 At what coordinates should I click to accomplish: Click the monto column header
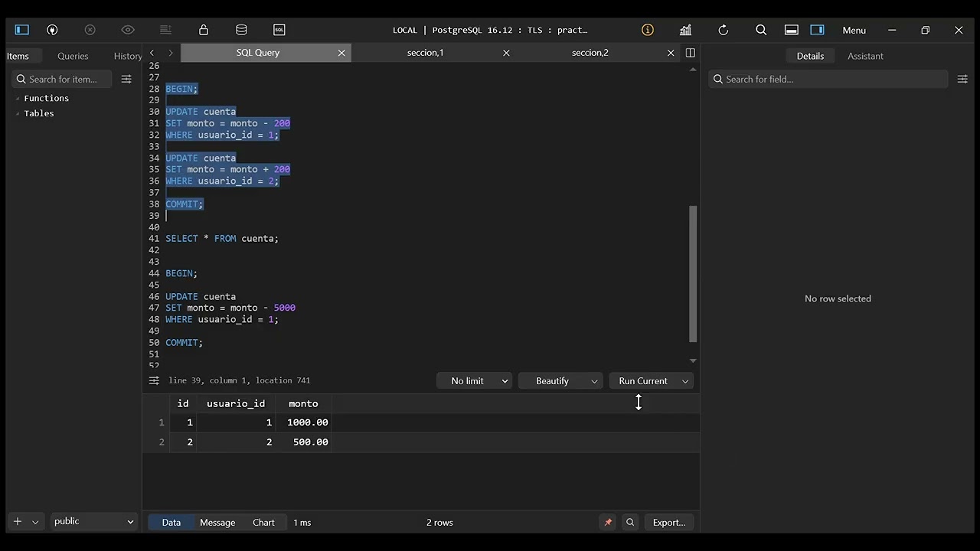pyautogui.click(x=303, y=403)
